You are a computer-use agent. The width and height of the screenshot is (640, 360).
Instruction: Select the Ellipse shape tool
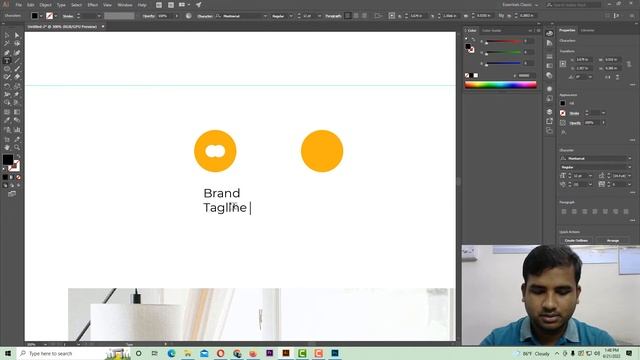7,69
